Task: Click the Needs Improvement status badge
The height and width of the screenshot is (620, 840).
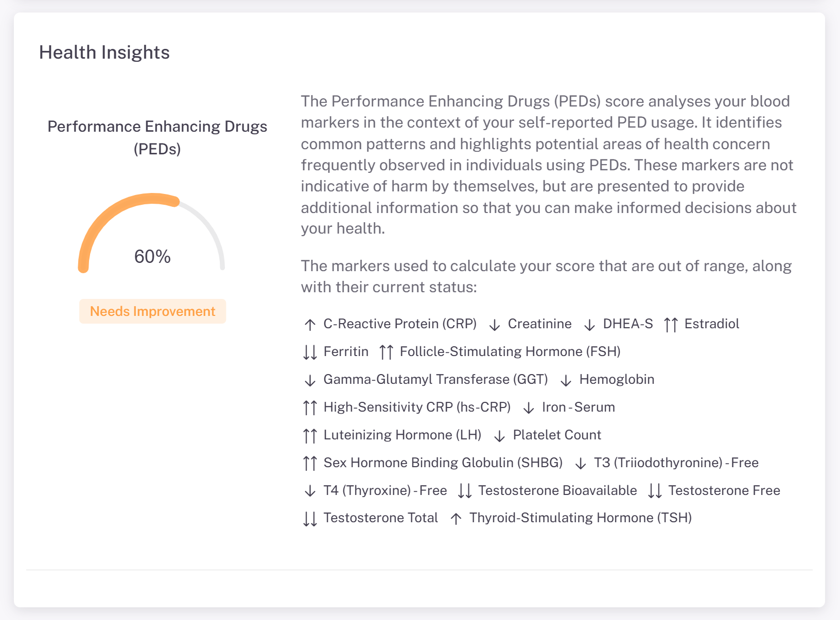Action: coord(152,311)
